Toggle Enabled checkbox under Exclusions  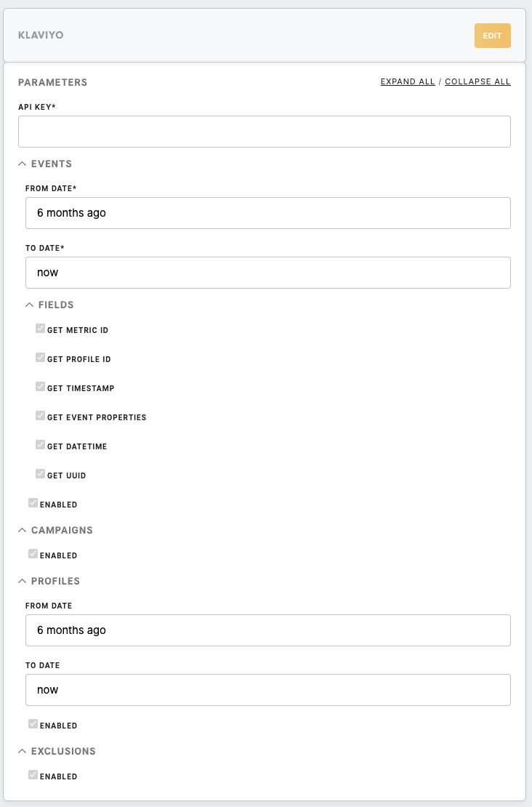point(33,774)
